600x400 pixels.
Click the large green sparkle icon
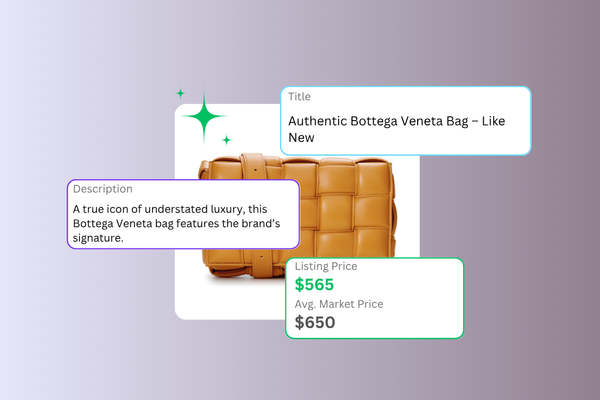[204, 116]
